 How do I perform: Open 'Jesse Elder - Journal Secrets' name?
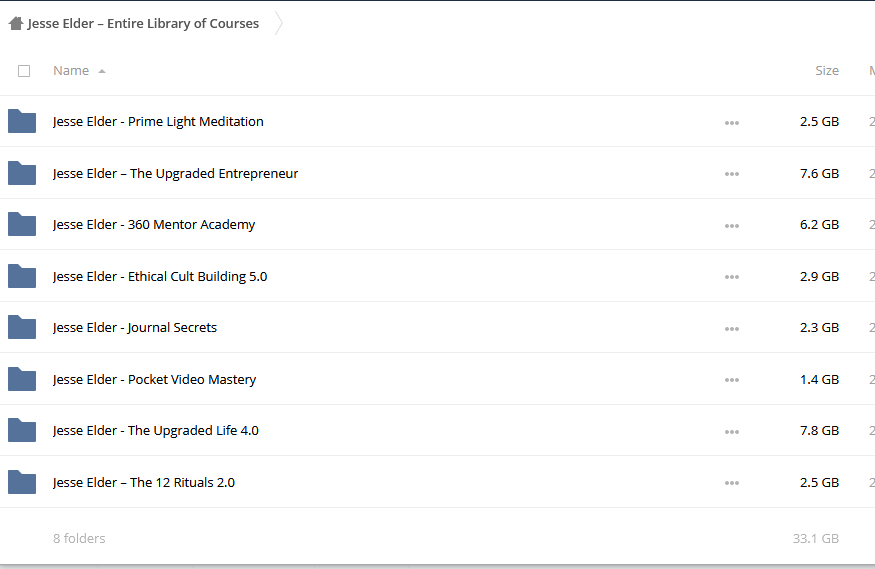coord(134,328)
